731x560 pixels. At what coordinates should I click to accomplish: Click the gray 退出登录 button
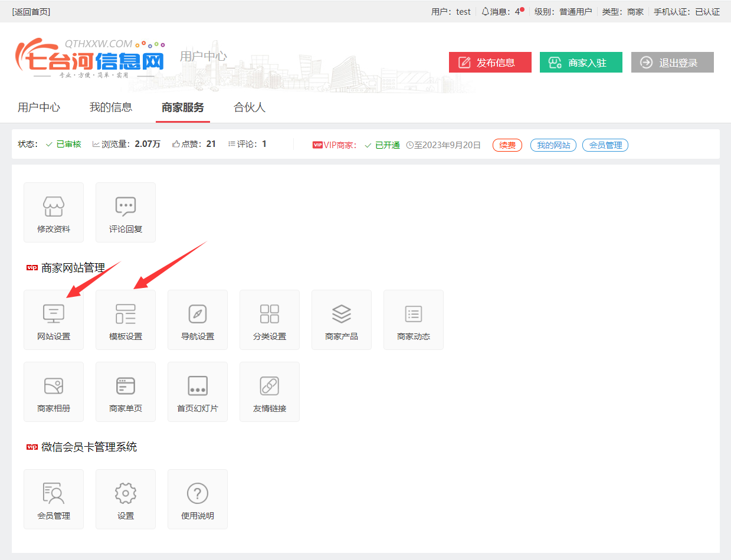672,63
